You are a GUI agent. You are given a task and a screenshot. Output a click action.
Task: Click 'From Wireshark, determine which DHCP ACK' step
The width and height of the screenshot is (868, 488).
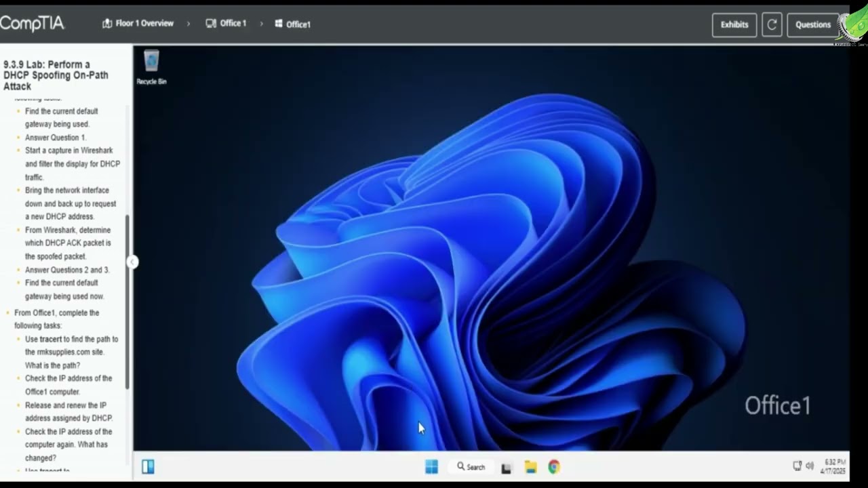tap(68, 243)
